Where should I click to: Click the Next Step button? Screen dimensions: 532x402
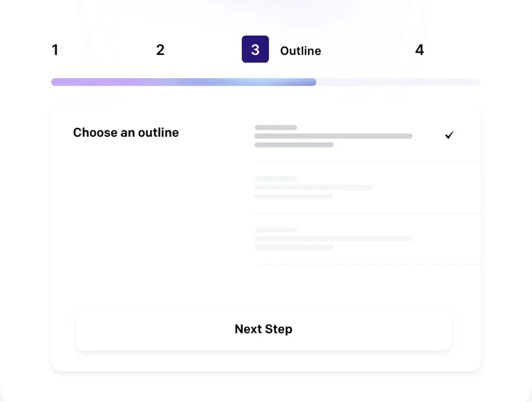coord(263,329)
